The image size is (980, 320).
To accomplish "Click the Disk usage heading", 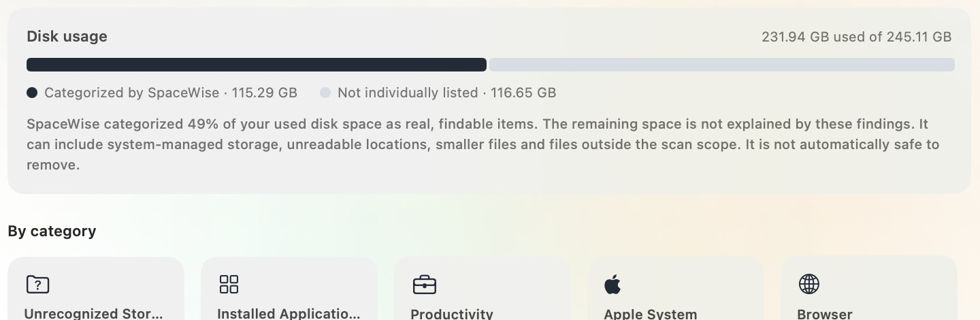I will (67, 37).
